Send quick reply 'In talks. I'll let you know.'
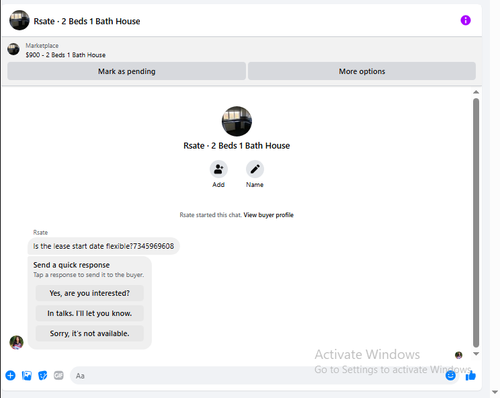 (90, 313)
